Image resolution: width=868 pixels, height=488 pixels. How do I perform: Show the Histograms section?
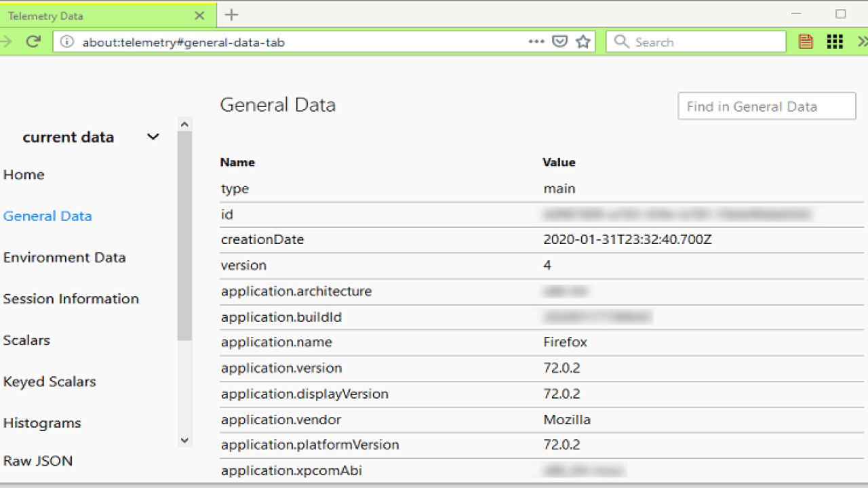pos(42,423)
